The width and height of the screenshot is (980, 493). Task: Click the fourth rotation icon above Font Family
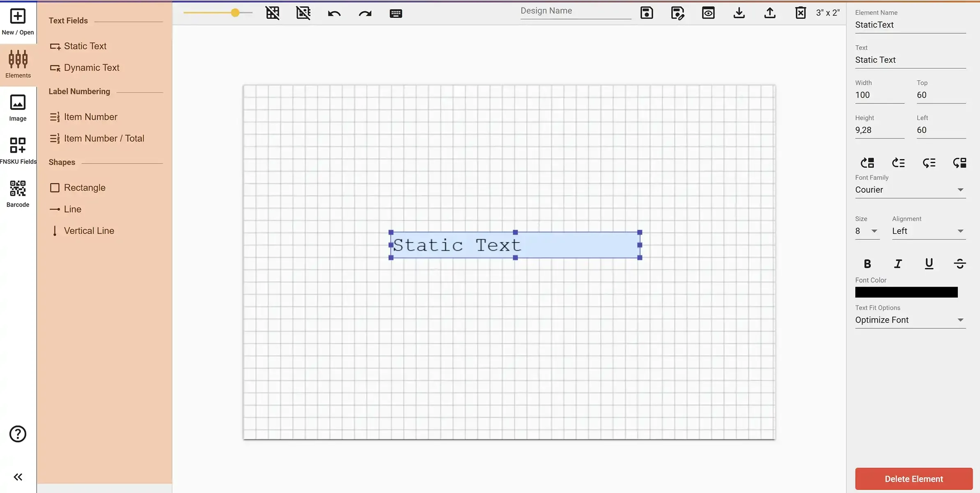(959, 163)
